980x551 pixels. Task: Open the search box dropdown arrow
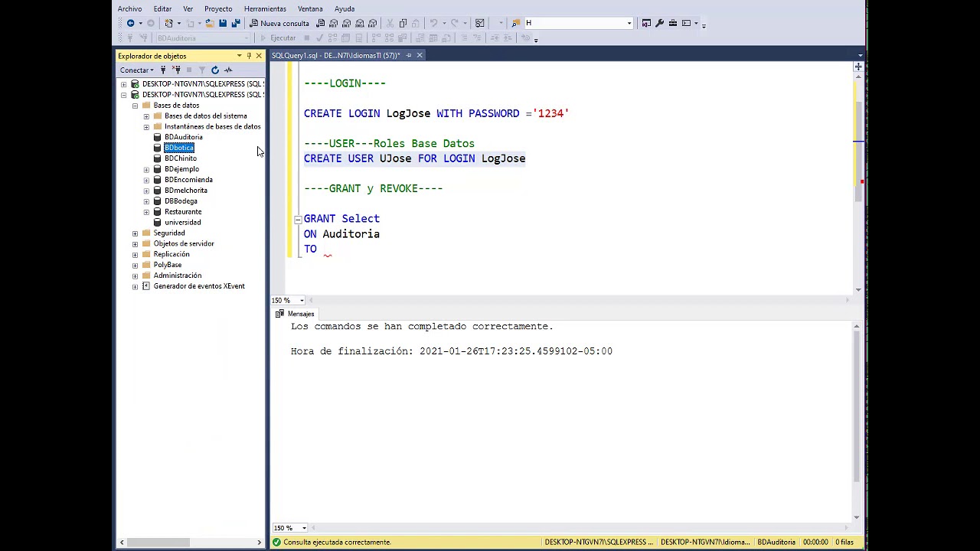pos(629,23)
